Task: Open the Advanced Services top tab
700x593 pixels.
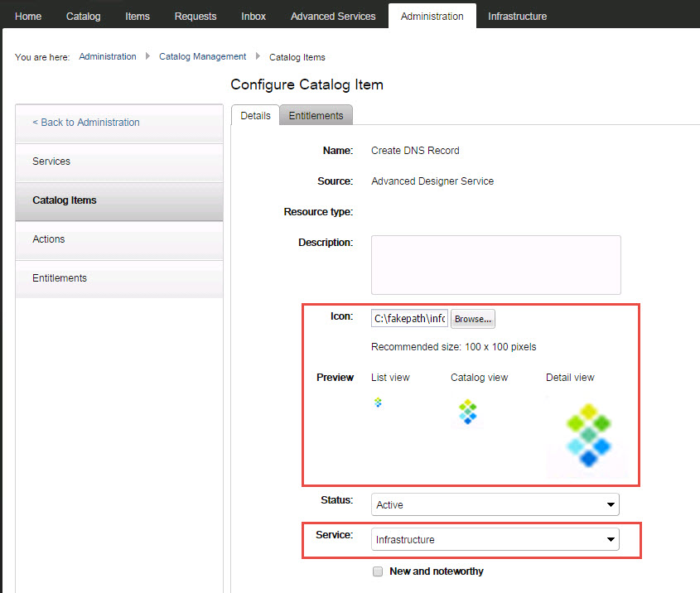Action: [333, 17]
